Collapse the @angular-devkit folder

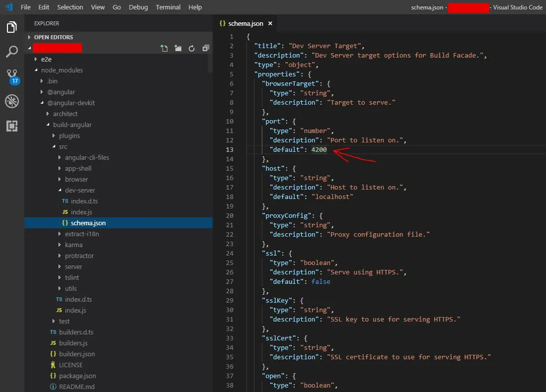118,103
